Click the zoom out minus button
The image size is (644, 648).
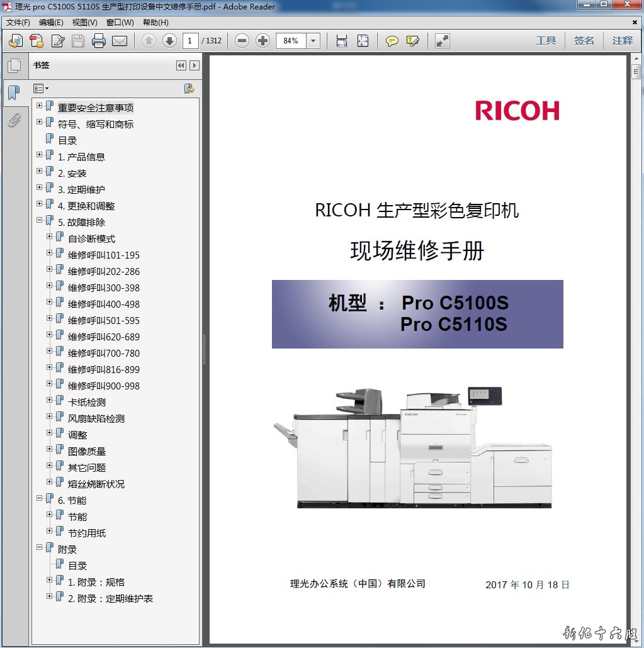[x=242, y=41]
